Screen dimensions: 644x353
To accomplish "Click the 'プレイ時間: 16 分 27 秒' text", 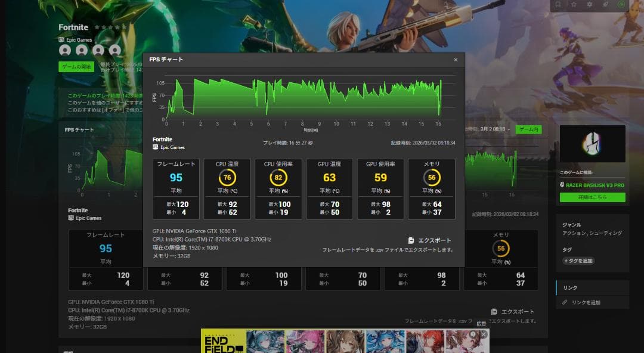I will click(288, 143).
